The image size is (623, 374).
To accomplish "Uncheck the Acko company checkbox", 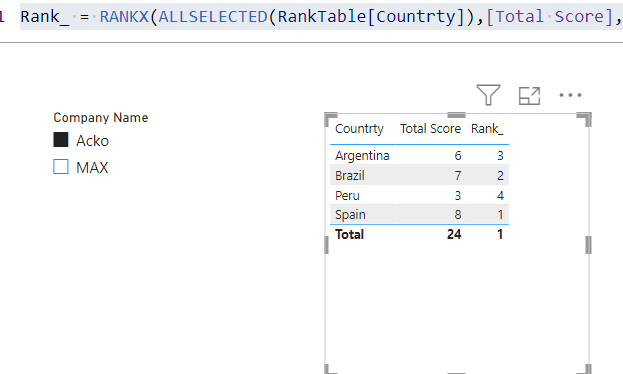I will click(x=61, y=140).
